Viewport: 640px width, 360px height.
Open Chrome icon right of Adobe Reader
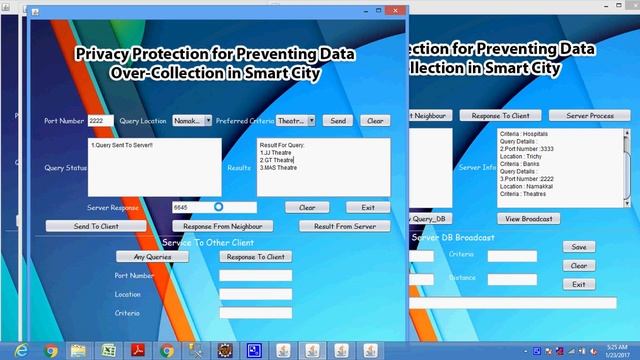click(x=167, y=351)
